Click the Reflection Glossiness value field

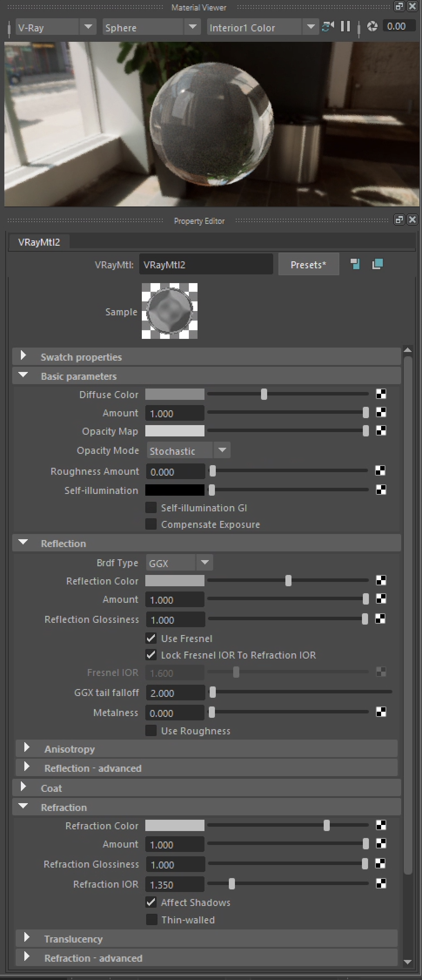(x=174, y=620)
